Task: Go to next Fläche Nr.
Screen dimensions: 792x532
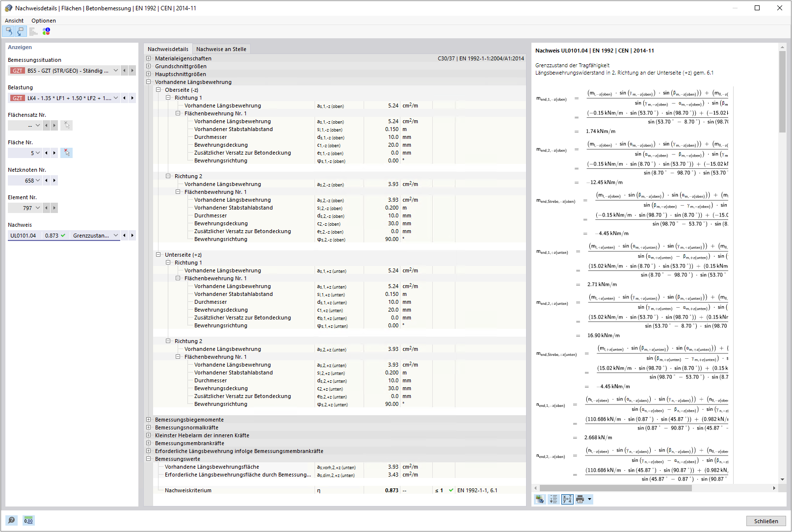Action: (x=54, y=153)
